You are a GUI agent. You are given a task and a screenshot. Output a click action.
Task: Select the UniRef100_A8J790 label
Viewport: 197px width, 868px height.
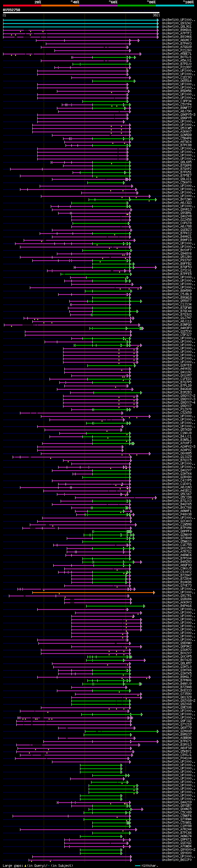coord(177,111)
